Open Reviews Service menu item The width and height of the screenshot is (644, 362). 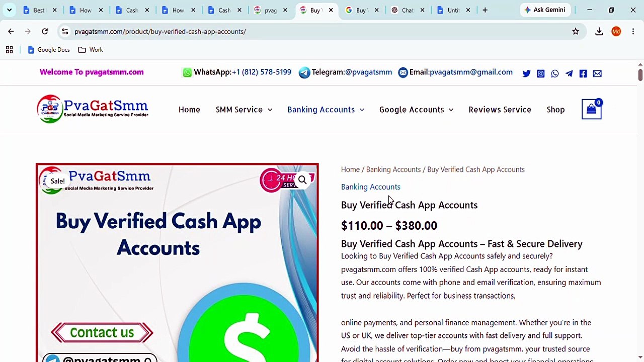(x=500, y=110)
